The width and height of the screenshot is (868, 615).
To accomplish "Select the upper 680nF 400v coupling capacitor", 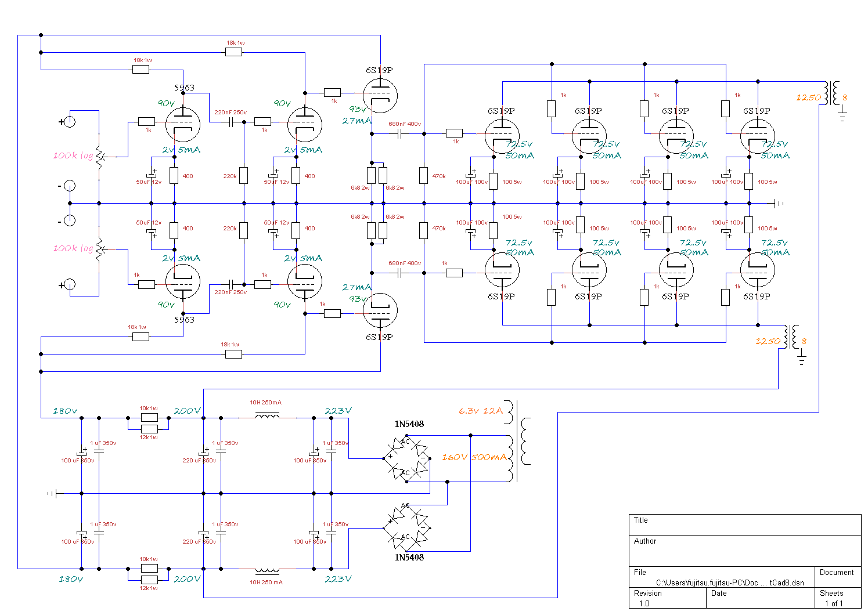I will 400,133.
